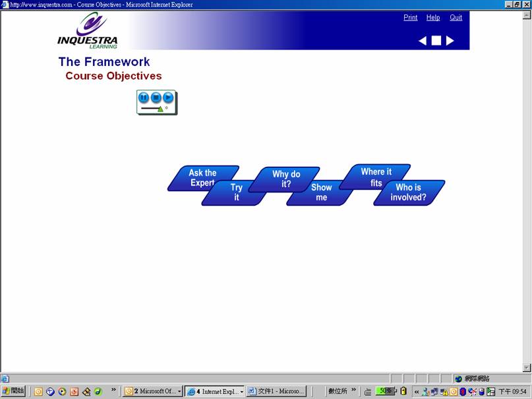Go to previous page with left arrow
The height and width of the screenshot is (399, 532).
(423, 41)
